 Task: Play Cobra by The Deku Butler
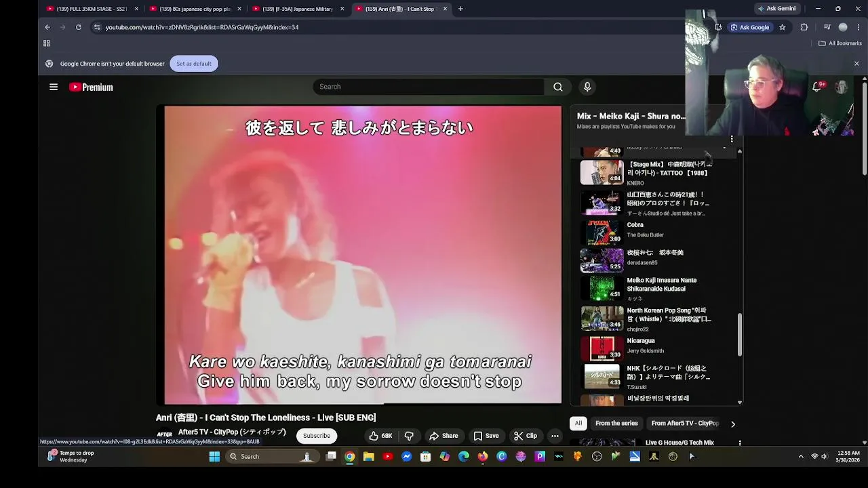(647, 232)
